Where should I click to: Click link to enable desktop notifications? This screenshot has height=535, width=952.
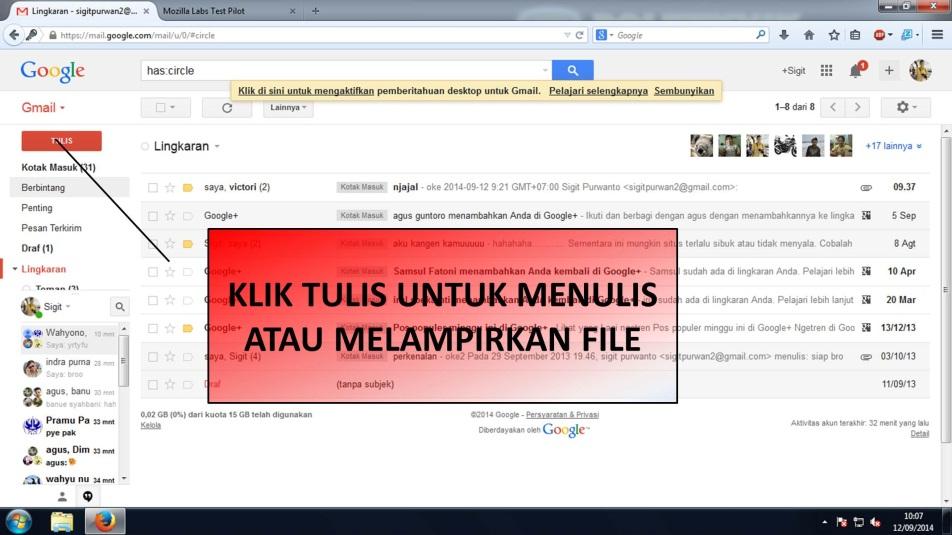306,91
